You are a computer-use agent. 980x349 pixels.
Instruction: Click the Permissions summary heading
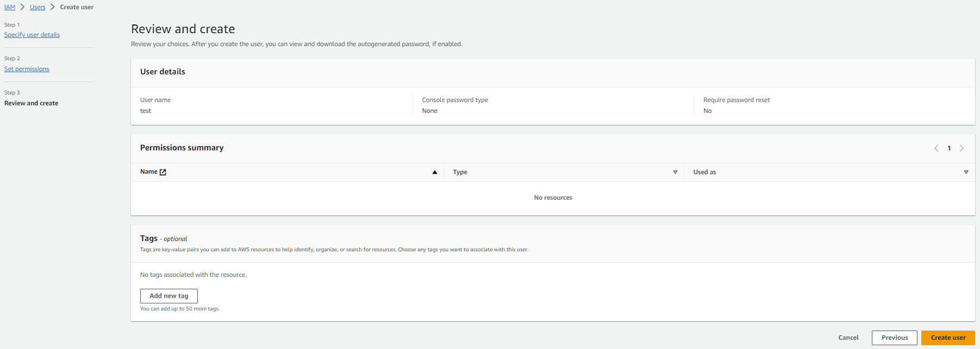pyautogui.click(x=182, y=148)
